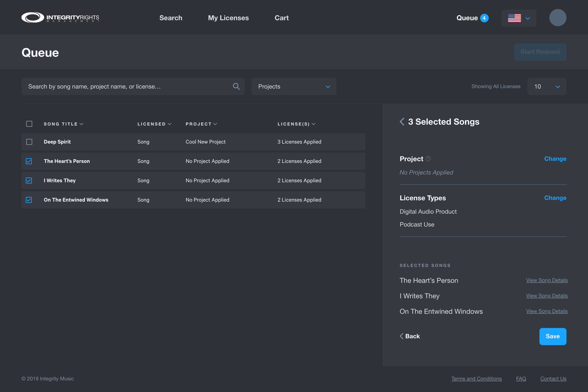Open the user avatar circle

coord(558,18)
